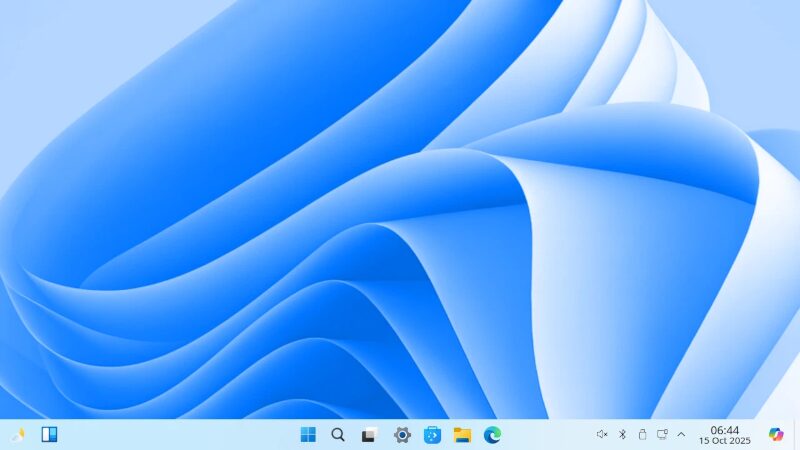Launch Settings gear from taskbar
The image size is (800, 450).
click(x=402, y=435)
